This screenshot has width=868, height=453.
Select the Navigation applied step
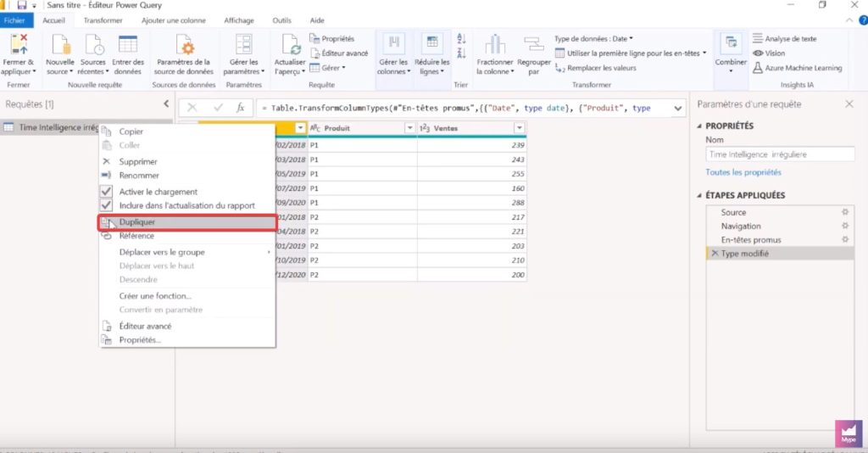click(781, 226)
